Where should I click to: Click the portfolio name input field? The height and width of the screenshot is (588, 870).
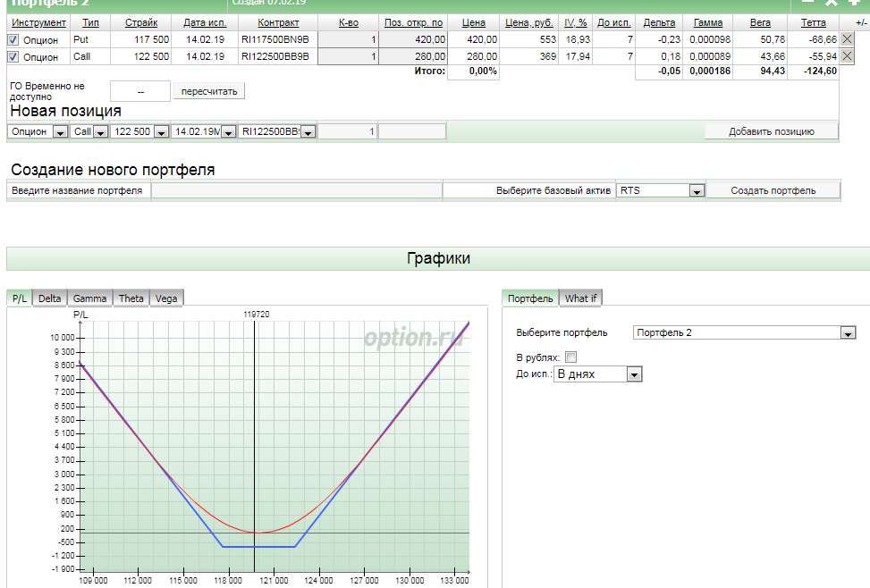click(x=296, y=190)
